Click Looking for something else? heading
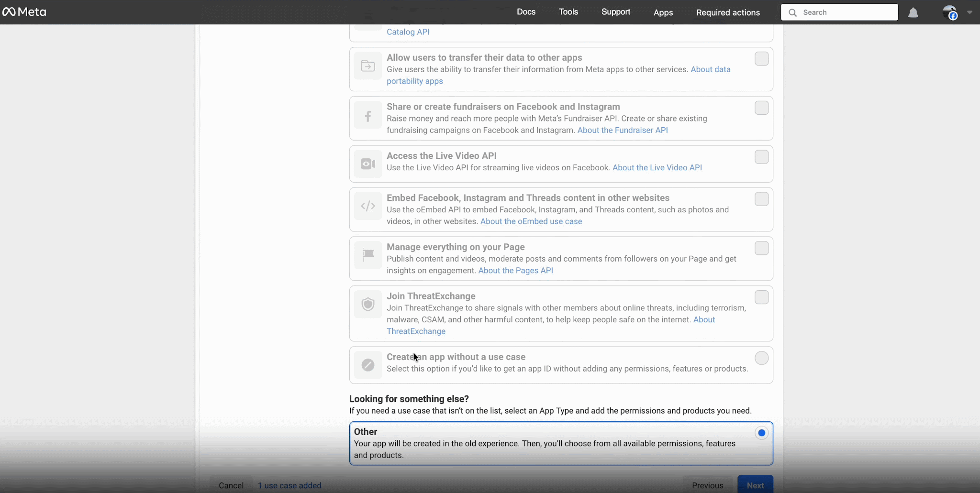Screen dimensions: 980x493 click(409, 399)
